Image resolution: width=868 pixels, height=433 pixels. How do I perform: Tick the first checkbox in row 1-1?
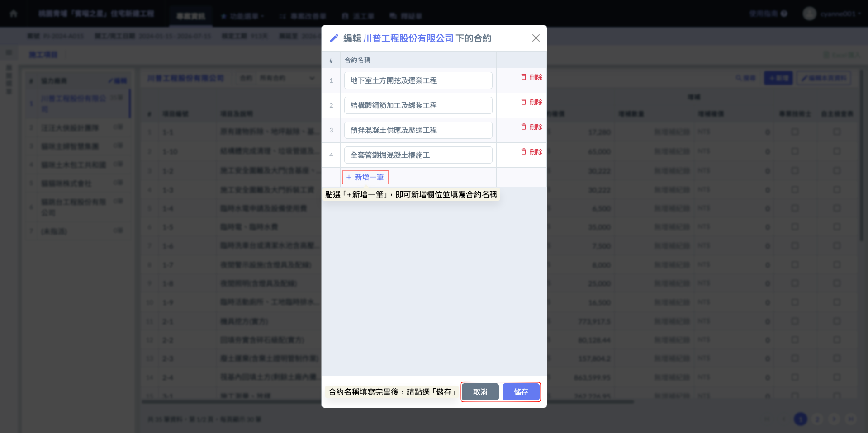pyautogui.click(x=795, y=132)
